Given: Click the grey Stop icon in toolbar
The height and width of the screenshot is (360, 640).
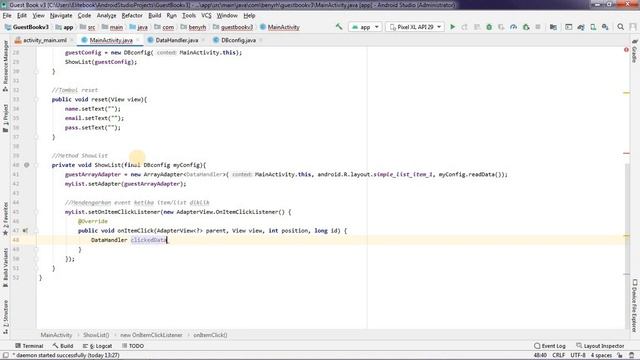Looking at the screenshot, I should click(x=538, y=27).
